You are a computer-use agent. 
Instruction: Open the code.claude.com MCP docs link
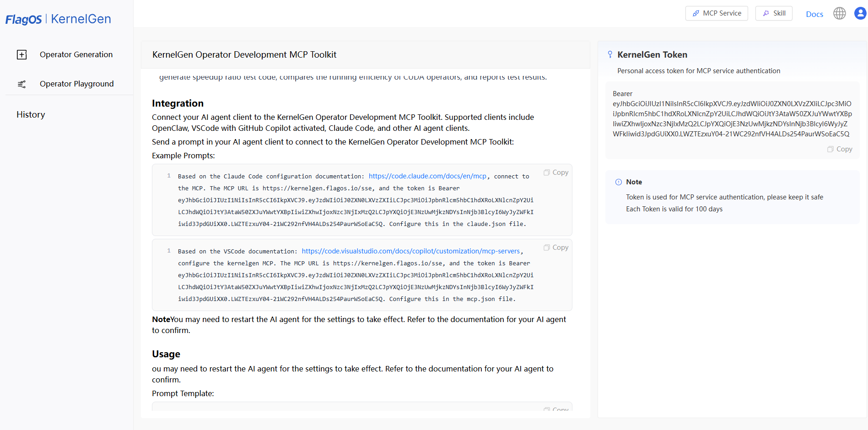pos(427,176)
